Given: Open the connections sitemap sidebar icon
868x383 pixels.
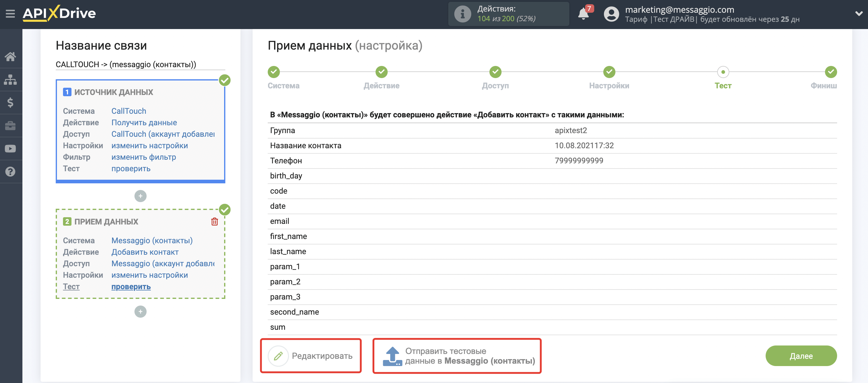Looking at the screenshot, I should pyautogui.click(x=10, y=80).
